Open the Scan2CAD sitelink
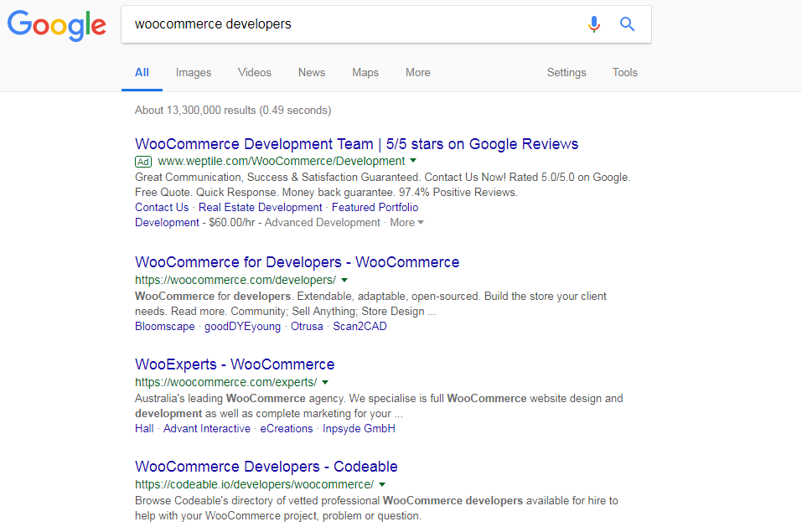The height and width of the screenshot is (532, 802). tap(360, 327)
